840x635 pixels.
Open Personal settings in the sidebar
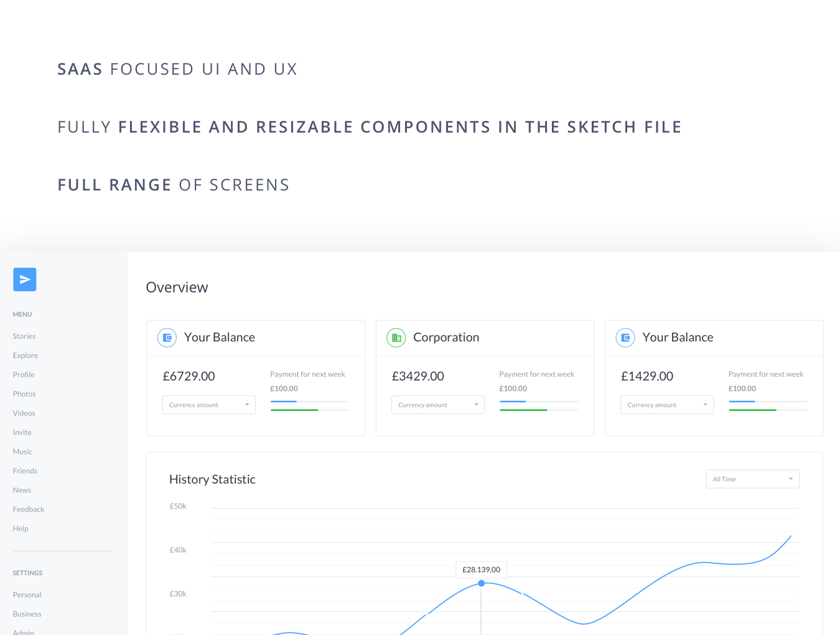point(27,595)
